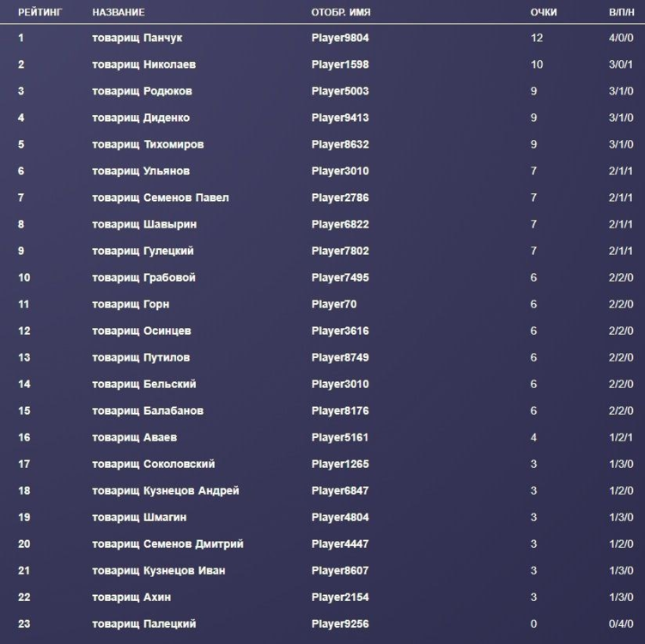Viewport: 645px width, 644px height.
Task: Open team товарищ Панчук
Action: pos(137,38)
